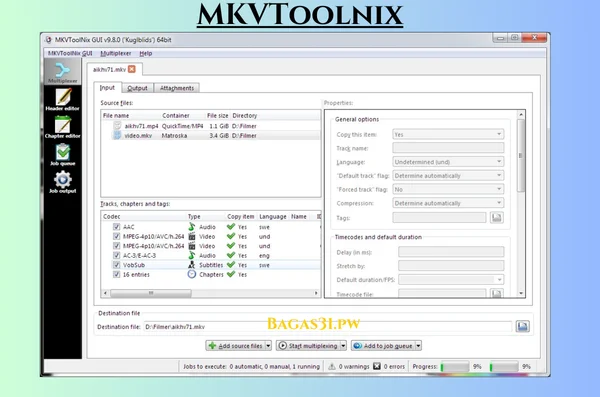The width and height of the screenshot is (600, 397).
Task: Click the green check for AAC copy item
Action: click(x=231, y=227)
